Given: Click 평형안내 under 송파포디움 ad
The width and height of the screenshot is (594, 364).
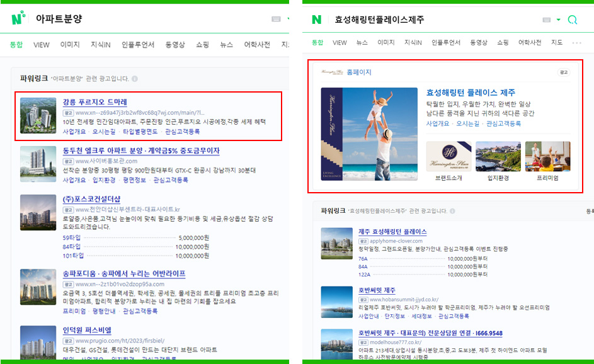Looking at the screenshot, I should (x=104, y=311).
